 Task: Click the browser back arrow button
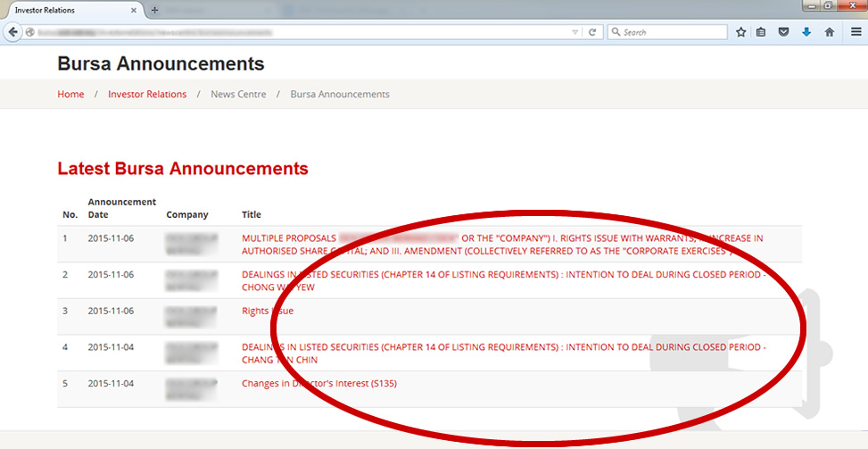(x=13, y=32)
